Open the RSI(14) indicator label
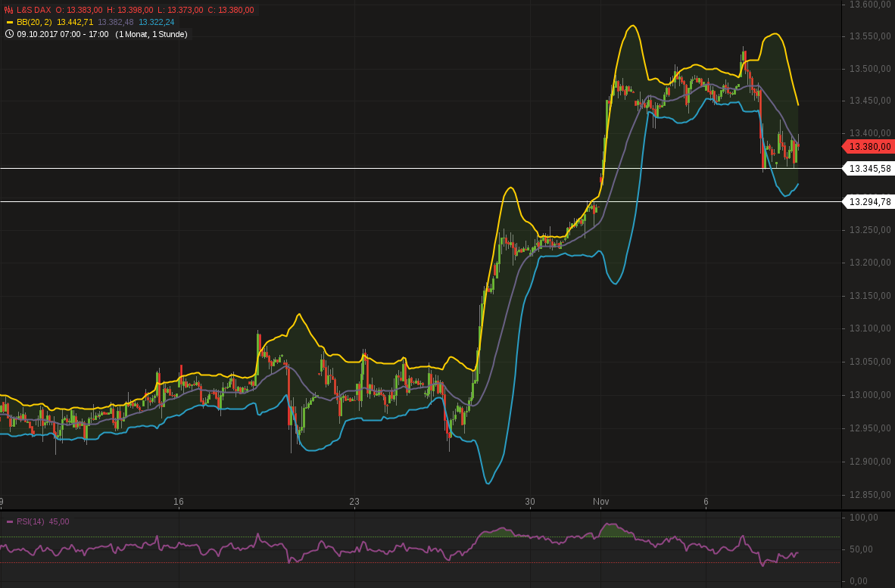Screen dimensions: 895x588 30,522
